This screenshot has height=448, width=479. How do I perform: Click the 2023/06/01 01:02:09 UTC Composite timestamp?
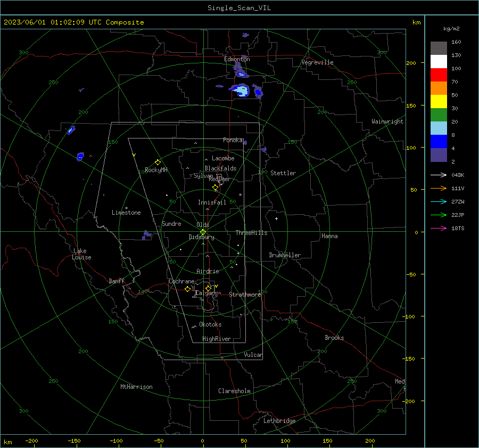click(73, 22)
